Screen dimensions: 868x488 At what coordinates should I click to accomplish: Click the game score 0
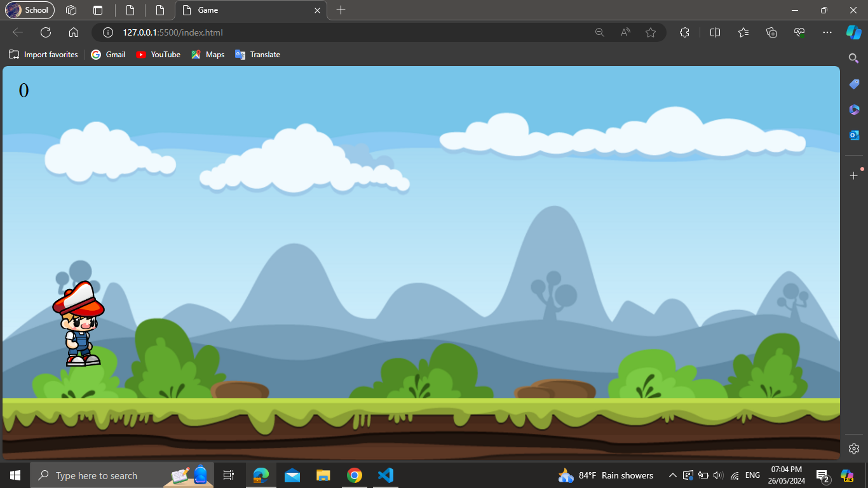click(24, 91)
